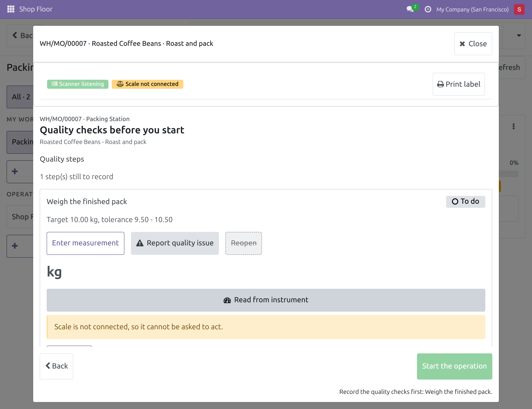Click Report quality issue button
The height and width of the screenshot is (409, 532).
point(175,243)
